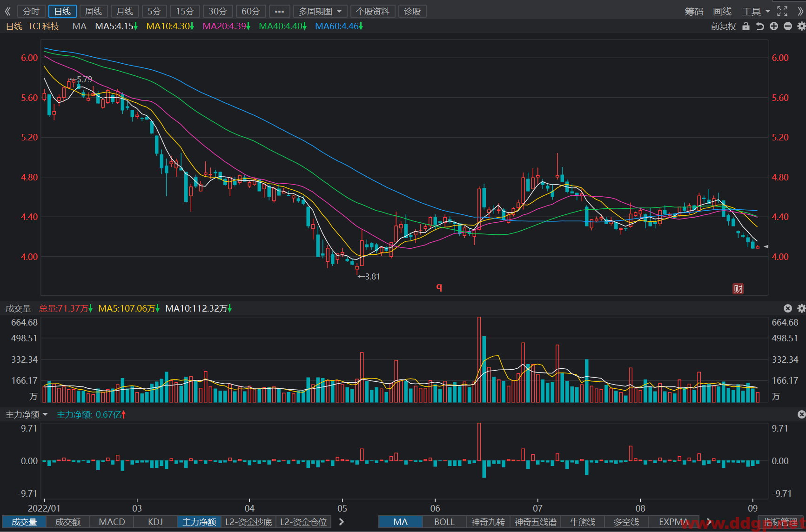The width and height of the screenshot is (806, 532).
Task: Click the red 财 event marker
Action: pyautogui.click(x=738, y=289)
